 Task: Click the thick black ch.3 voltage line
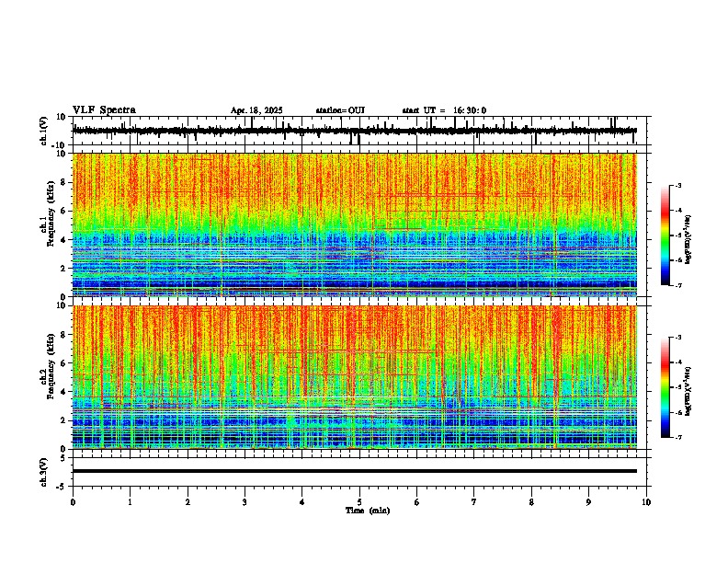[x=355, y=471]
